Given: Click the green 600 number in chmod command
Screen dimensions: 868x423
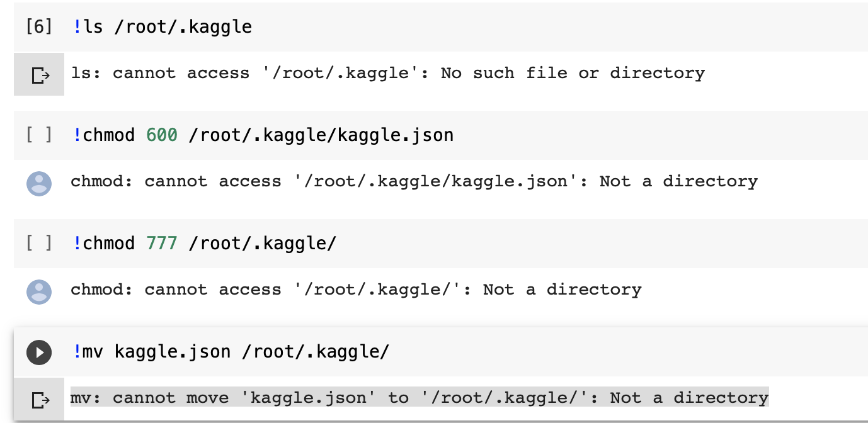Looking at the screenshot, I should click(162, 135).
